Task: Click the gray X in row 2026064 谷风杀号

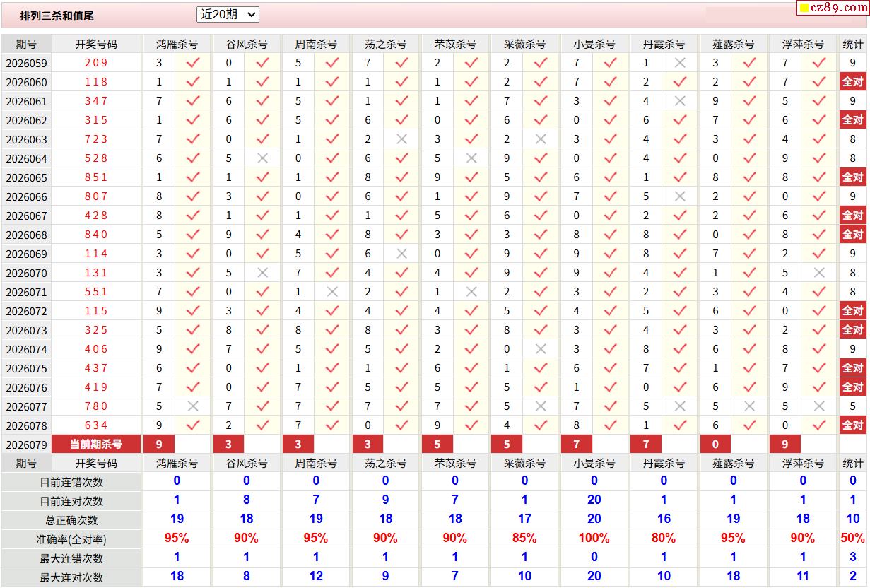Action: pyautogui.click(x=263, y=158)
